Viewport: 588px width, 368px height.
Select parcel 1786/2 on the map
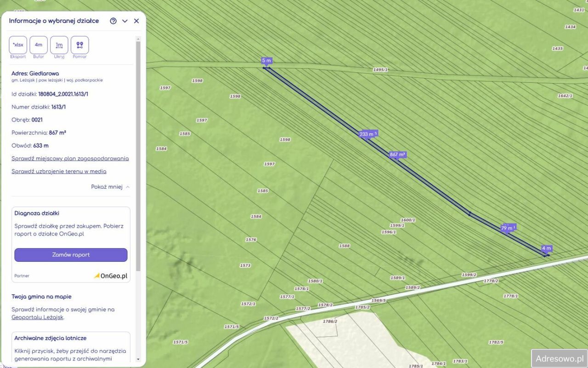[330, 321]
